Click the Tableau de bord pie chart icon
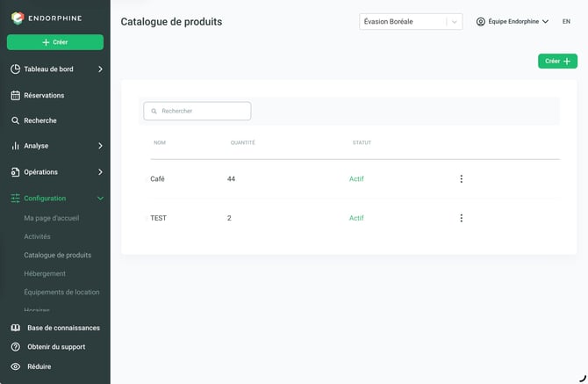 [16, 69]
